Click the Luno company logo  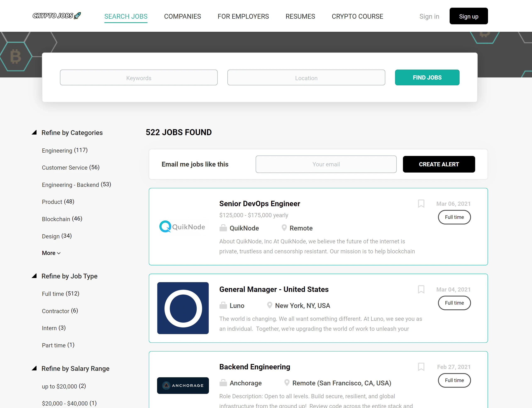tap(183, 308)
